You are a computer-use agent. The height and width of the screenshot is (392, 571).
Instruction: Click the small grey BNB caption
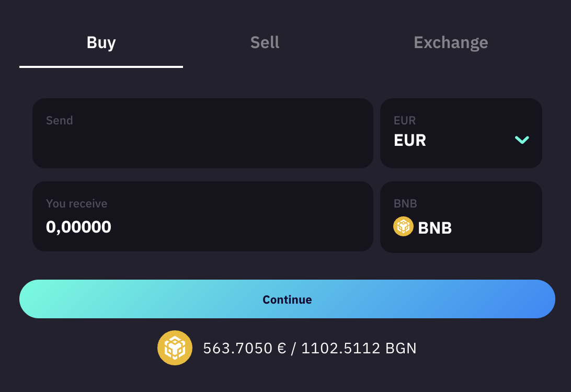[405, 204]
